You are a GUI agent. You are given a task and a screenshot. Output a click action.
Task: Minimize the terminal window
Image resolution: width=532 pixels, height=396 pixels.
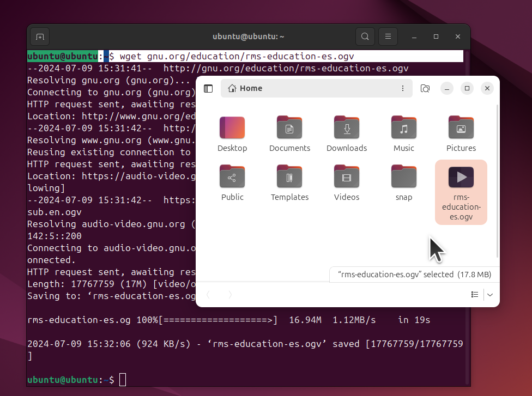414,36
